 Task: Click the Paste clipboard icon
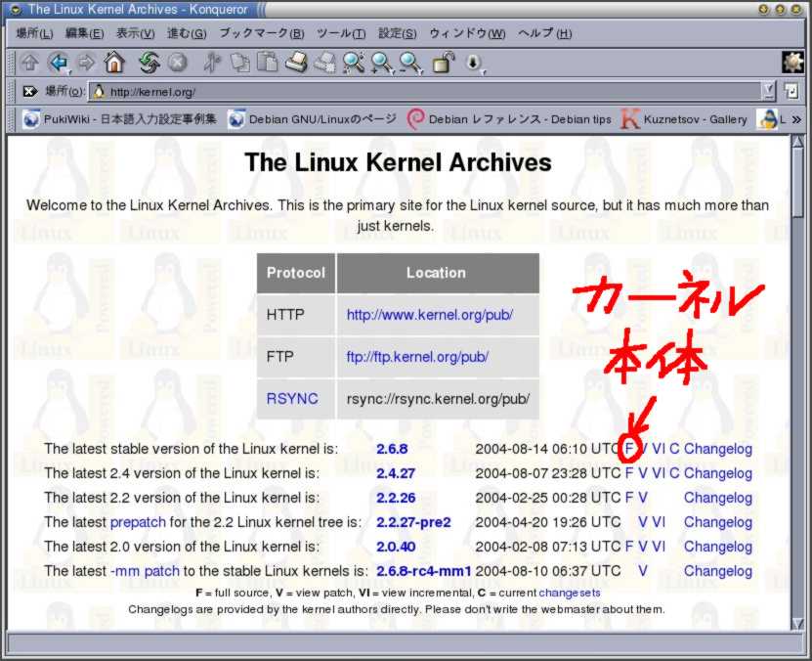267,63
